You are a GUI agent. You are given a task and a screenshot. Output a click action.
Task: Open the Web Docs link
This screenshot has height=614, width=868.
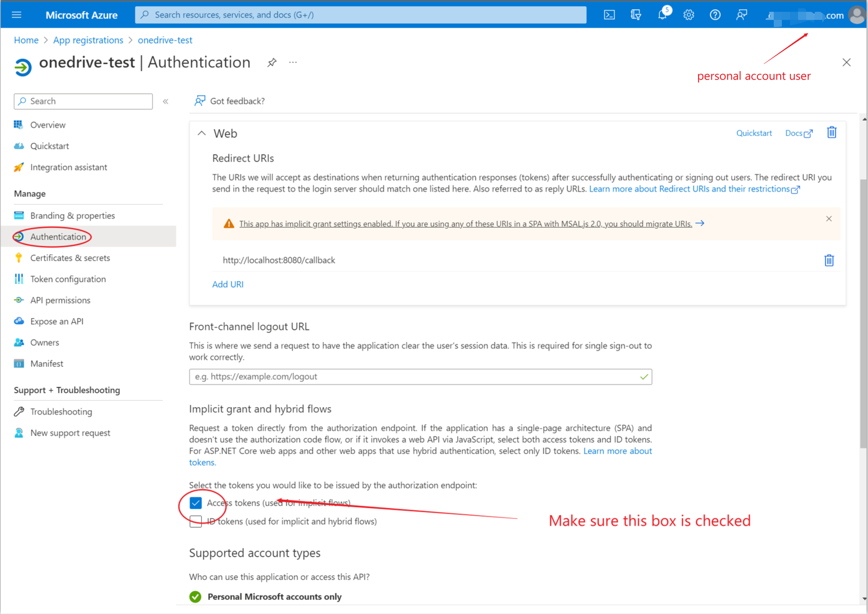coord(798,133)
